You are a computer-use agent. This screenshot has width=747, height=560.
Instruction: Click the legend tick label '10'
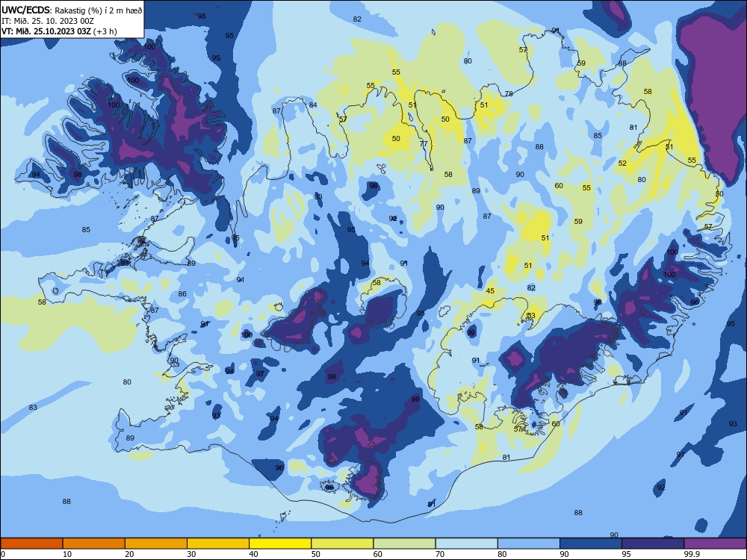point(67,554)
